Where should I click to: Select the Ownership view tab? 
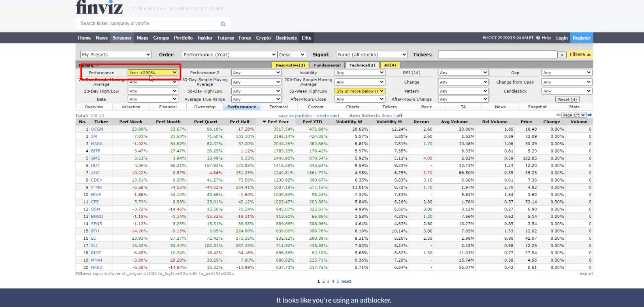pos(205,107)
